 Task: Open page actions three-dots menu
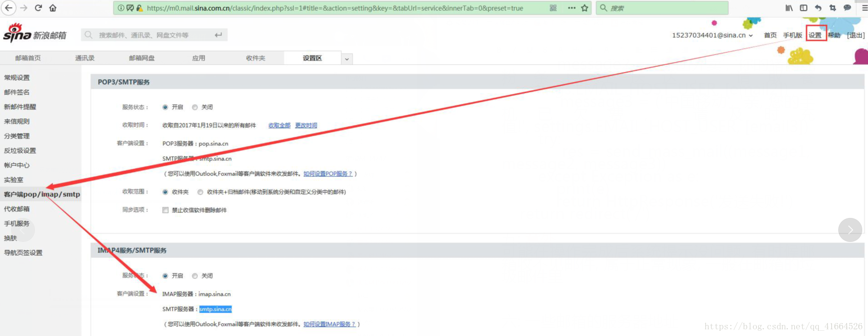pyautogui.click(x=571, y=8)
